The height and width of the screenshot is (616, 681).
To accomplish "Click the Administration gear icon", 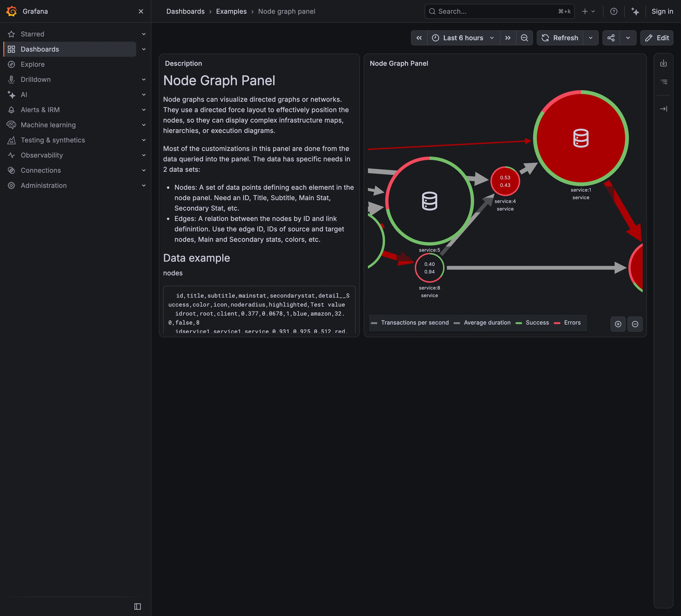I will [11, 185].
